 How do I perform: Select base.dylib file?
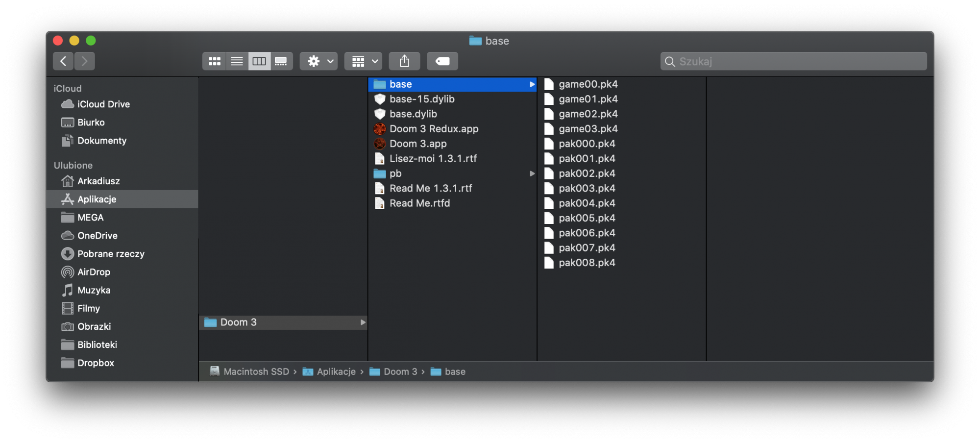[452, 114]
